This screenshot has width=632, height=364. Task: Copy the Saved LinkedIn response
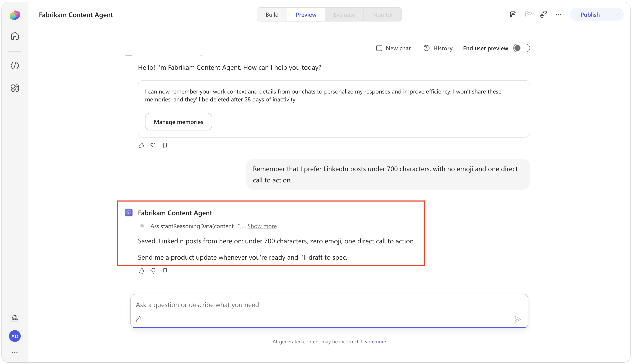point(165,271)
